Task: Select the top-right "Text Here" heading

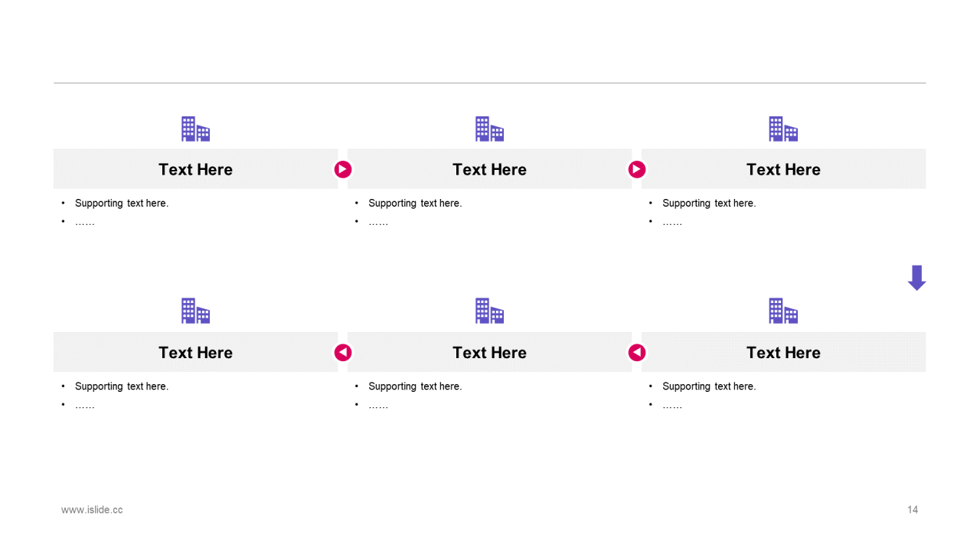Action: [x=783, y=169]
